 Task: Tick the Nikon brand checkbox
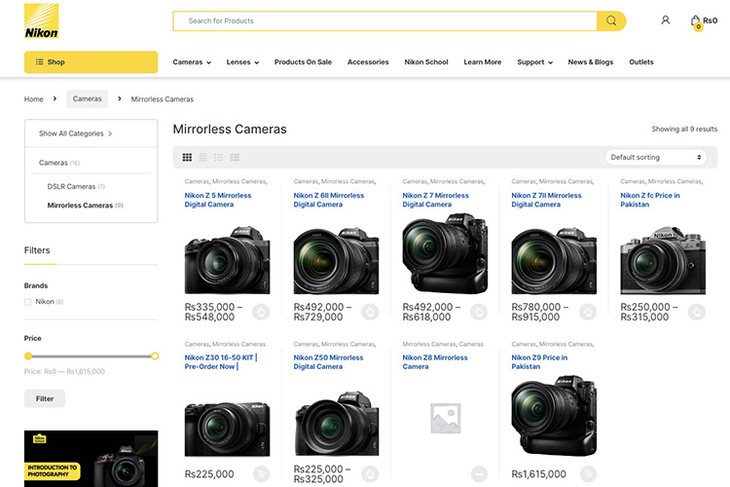pyautogui.click(x=27, y=302)
